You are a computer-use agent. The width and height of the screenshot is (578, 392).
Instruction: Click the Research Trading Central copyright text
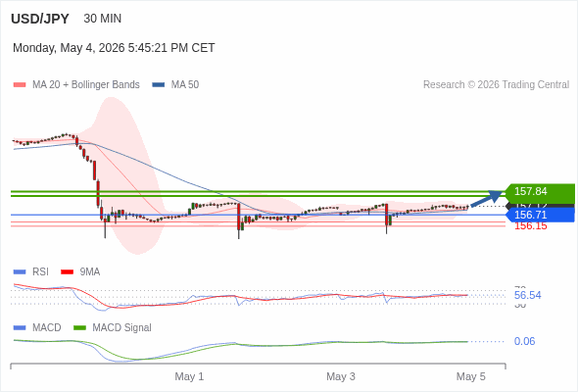[496, 85]
